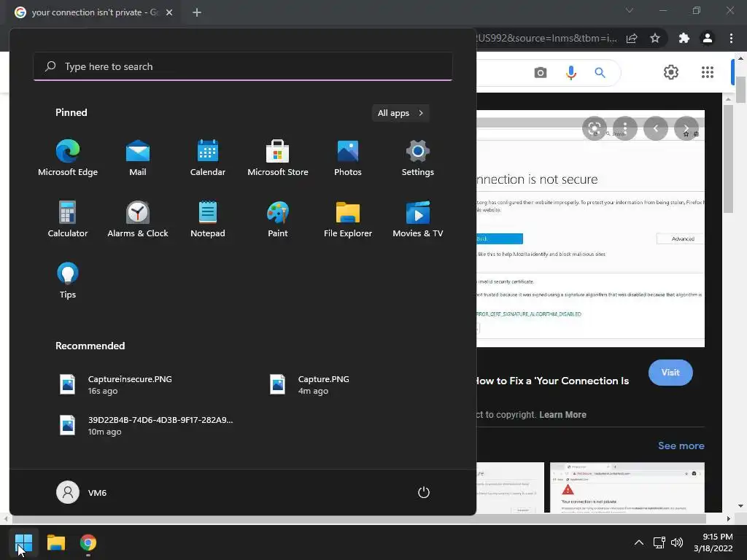The height and width of the screenshot is (560, 747).
Task: Launch Notepad
Action: tap(208, 219)
